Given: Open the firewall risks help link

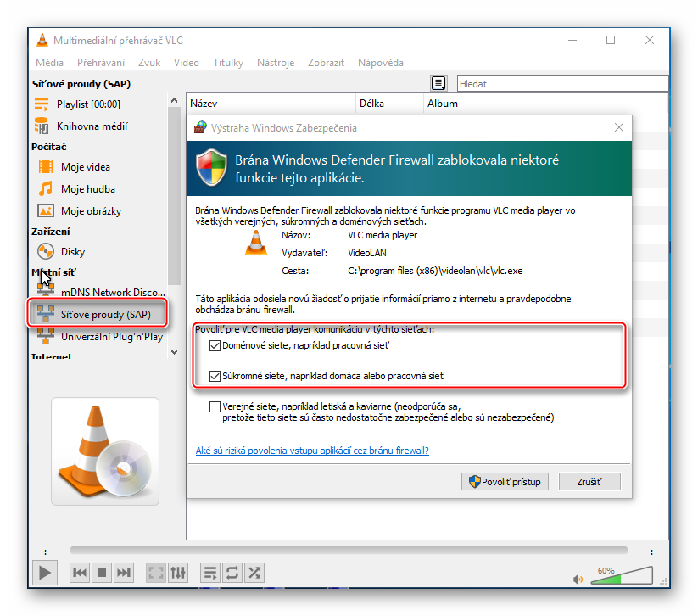Looking at the screenshot, I should [311, 451].
